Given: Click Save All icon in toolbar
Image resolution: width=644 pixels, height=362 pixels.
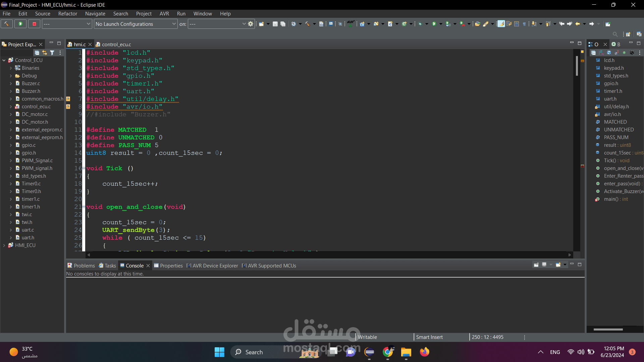Looking at the screenshot, I should 283,24.
